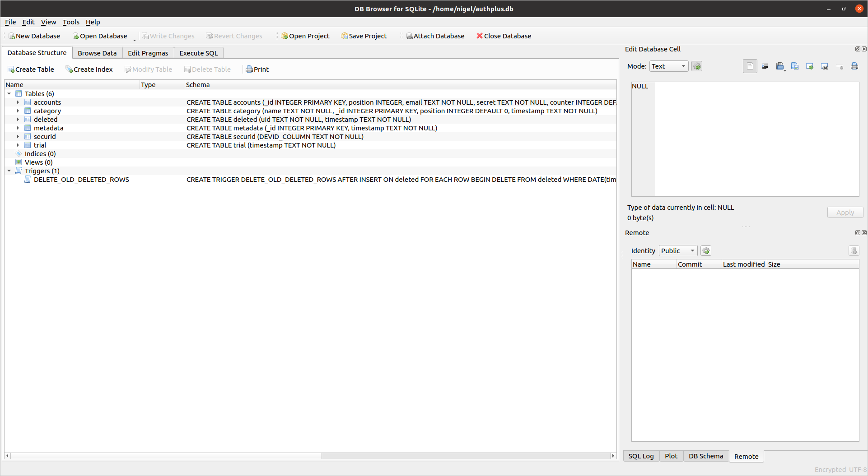Click the Last modified column header in Remote
This screenshot has width=868, height=476.
[x=744, y=264]
